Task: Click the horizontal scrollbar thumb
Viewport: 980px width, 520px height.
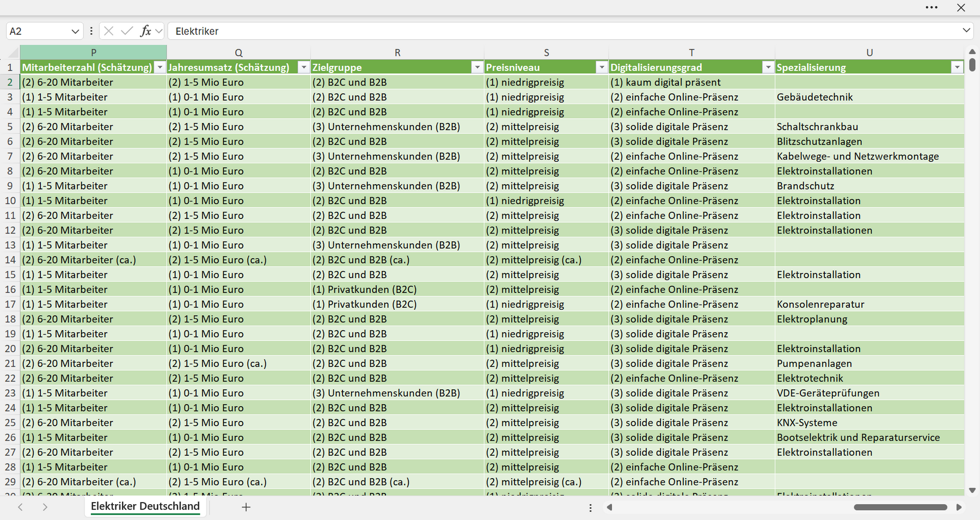Action: point(901,507)
